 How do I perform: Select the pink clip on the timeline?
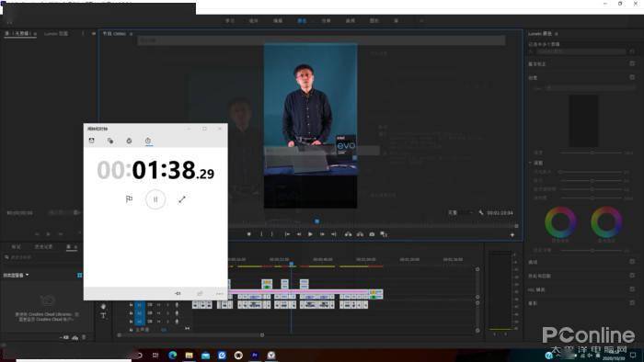click(299, 292)
